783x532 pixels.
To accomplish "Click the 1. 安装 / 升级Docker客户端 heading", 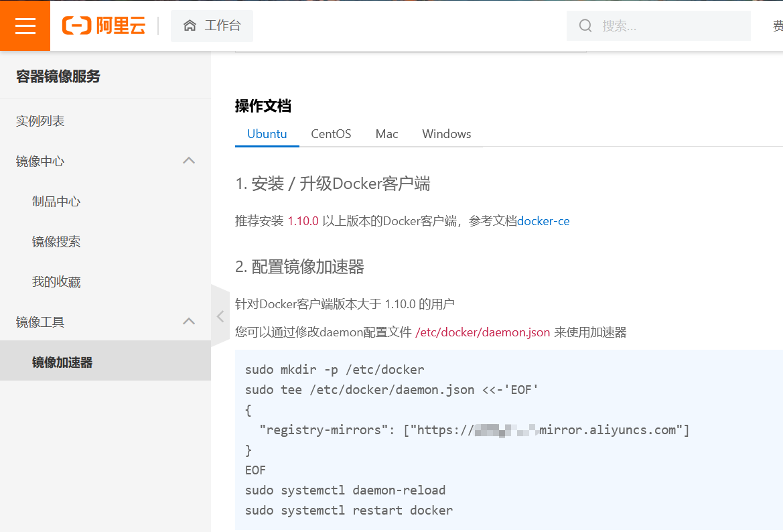I will coord(333,184).
